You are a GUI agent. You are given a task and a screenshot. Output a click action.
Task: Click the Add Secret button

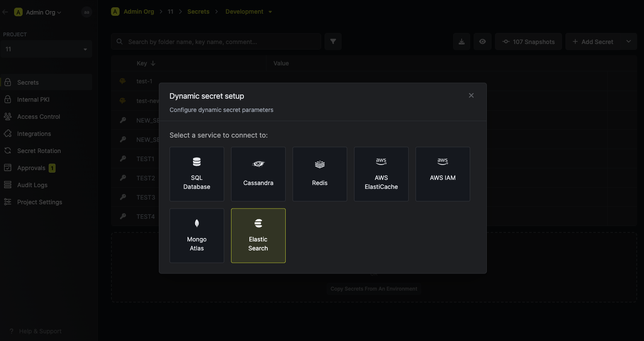[593, 41]
